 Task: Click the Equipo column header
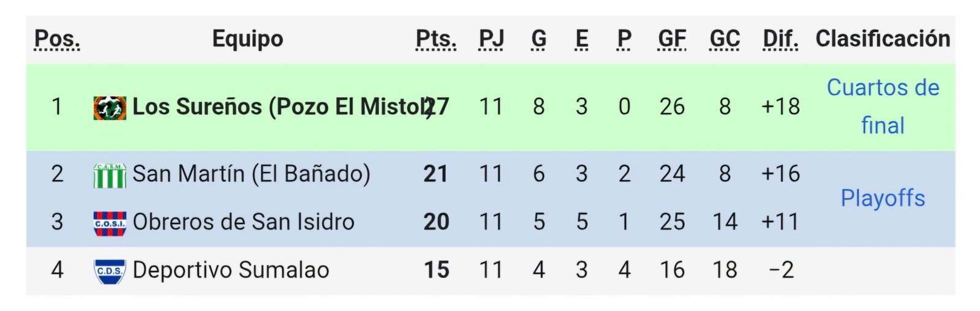247,39
